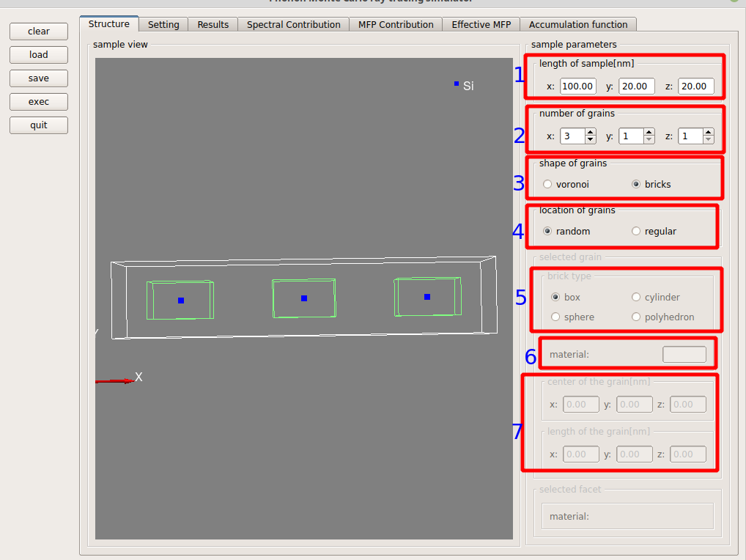Click grain length x field
The height and width of the screenshot is (560, 746).
click(x=581, y=454)
